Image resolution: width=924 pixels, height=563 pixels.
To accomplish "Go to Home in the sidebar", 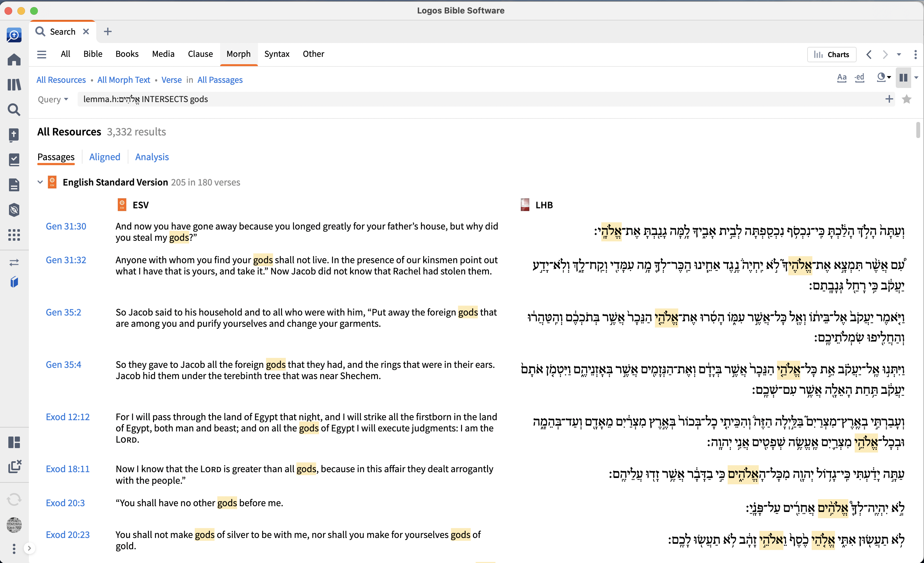I will point(14,59).
